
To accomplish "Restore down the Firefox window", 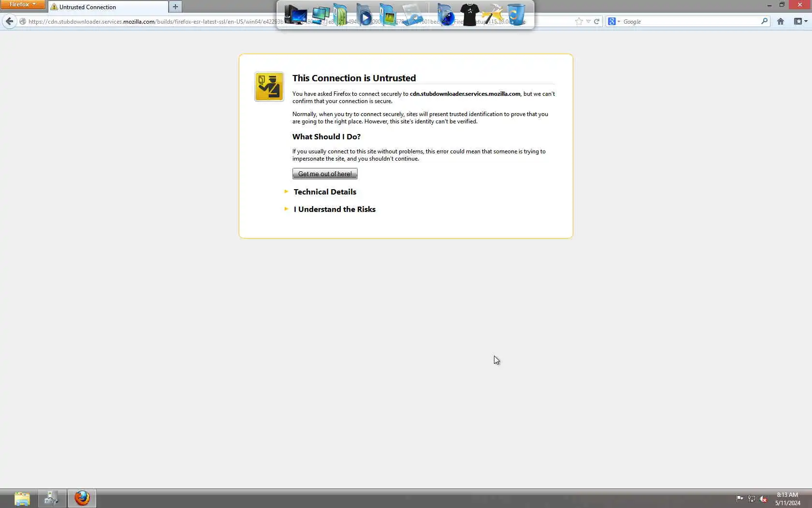I will point(782,5).
